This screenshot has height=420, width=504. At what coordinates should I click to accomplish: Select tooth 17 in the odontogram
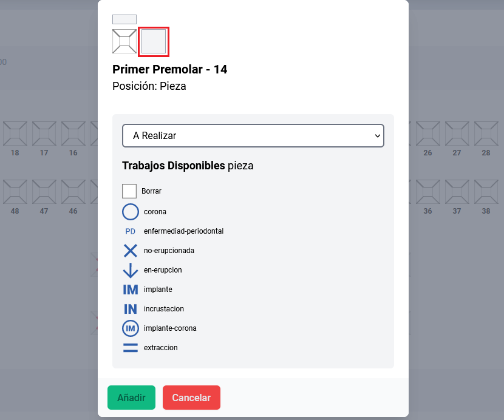[44, 134]
